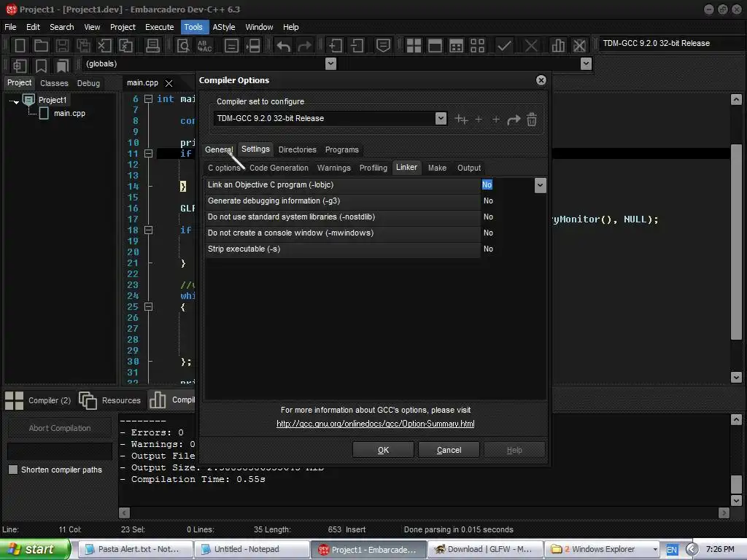Click the Close file toolbar icon
Image resolution: width=747 pixels, height=560 pixels.
tap(104, 46)
